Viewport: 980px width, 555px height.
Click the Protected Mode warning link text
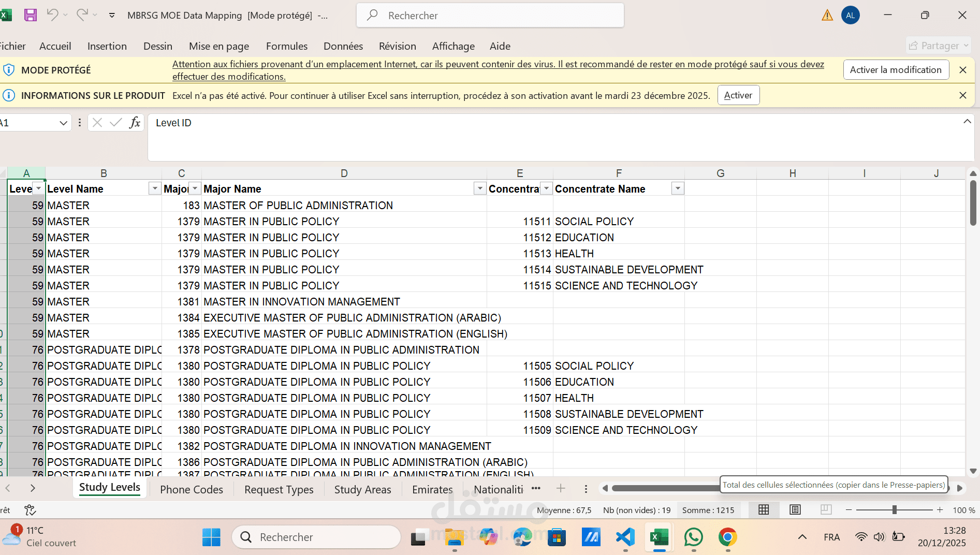(498, 70)
